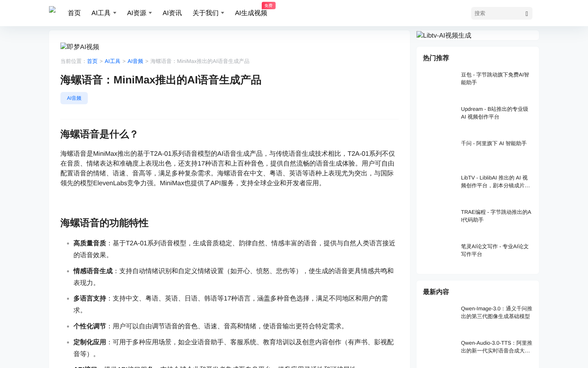Viewport: 588px width, 368px height.
Task: Click the 千问 recommendation thumbnail
Action: tap(439, 152)
